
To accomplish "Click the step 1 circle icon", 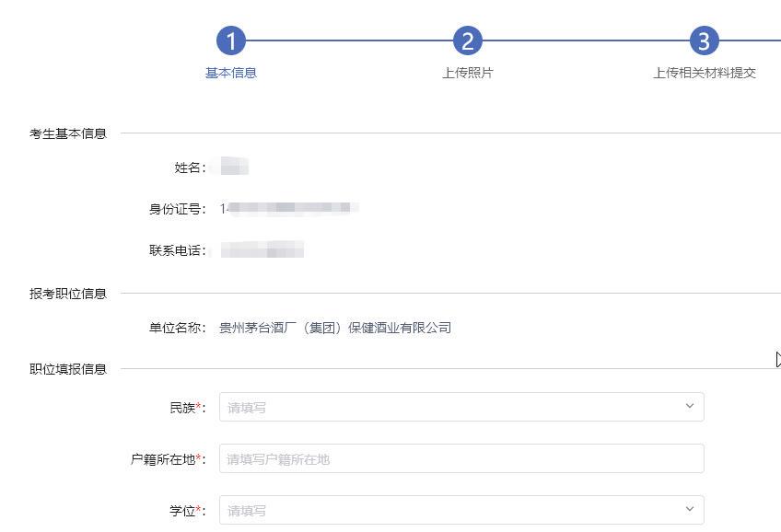I will pyautogui.click(x=231, y=40).
